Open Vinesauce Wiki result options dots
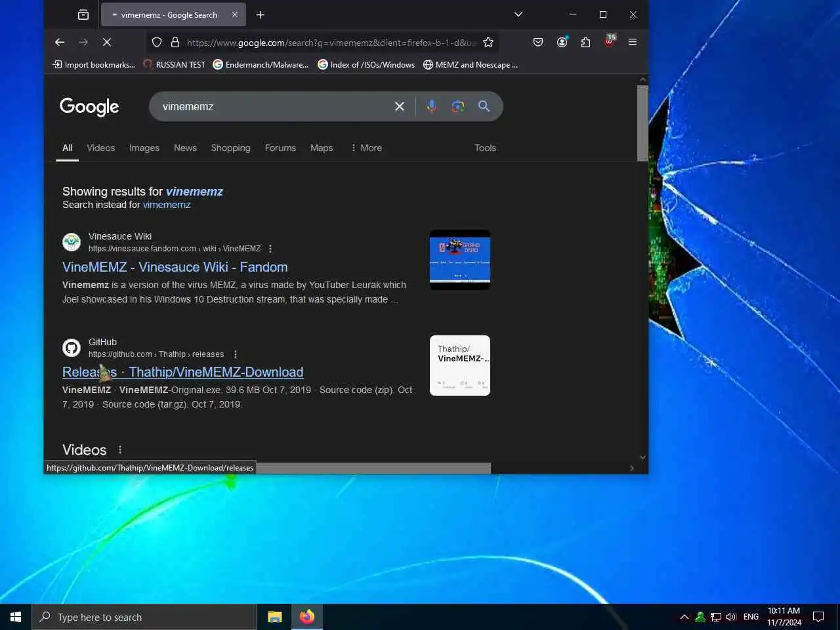Image resolution: width=840 pixels, height=630 pixels. [x=270, y=249]
